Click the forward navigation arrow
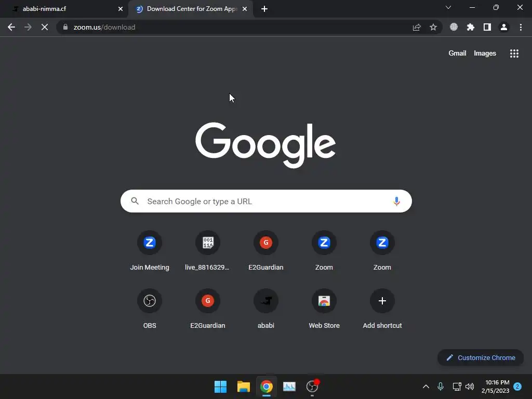The height and width of the screenshot is (399, 532). [x=28, y=27]
